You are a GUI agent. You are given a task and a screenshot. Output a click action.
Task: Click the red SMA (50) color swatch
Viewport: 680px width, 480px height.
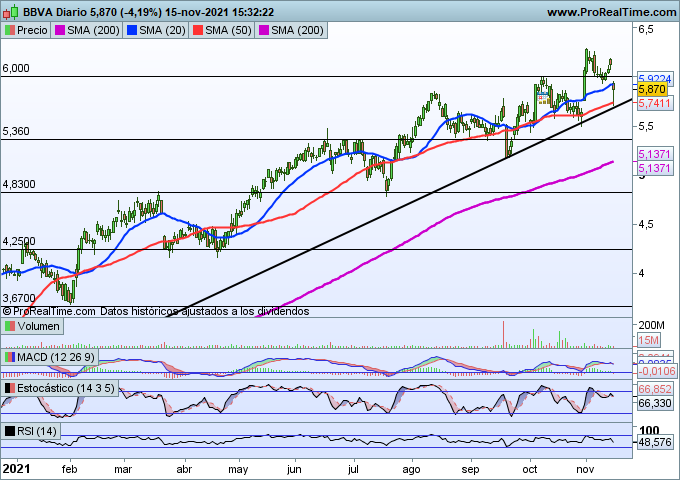198,30
